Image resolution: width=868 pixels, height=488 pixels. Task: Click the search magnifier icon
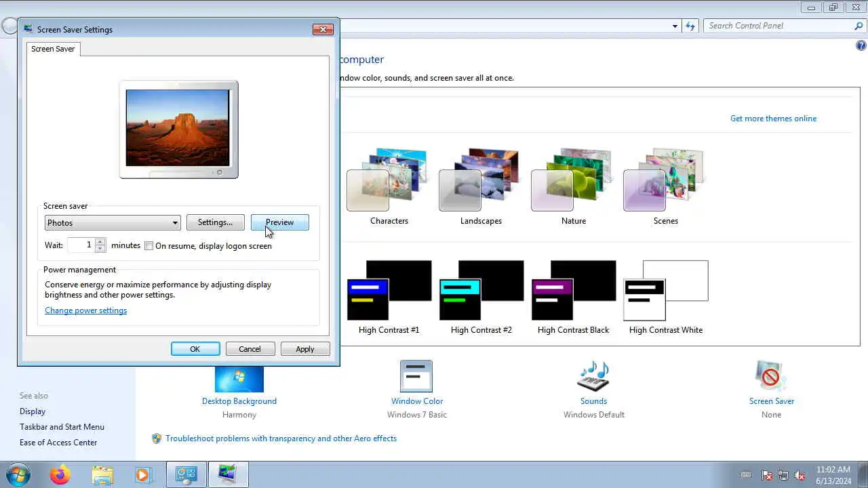point(859,26)
